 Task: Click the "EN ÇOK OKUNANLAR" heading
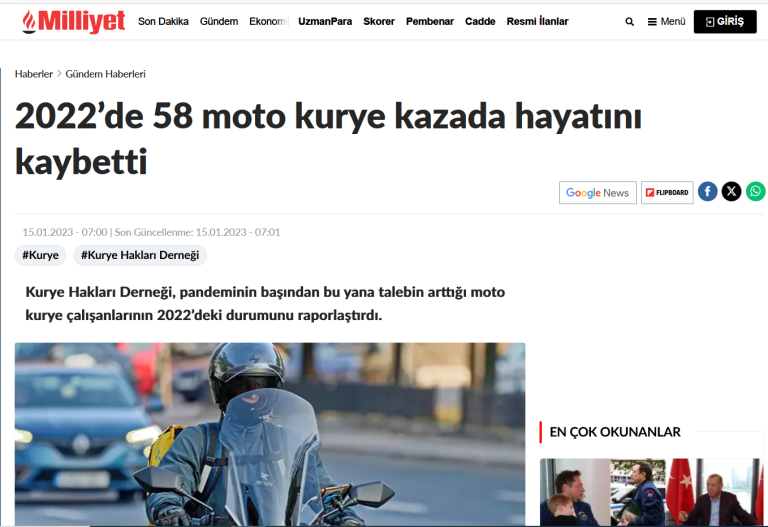[615, 432]
